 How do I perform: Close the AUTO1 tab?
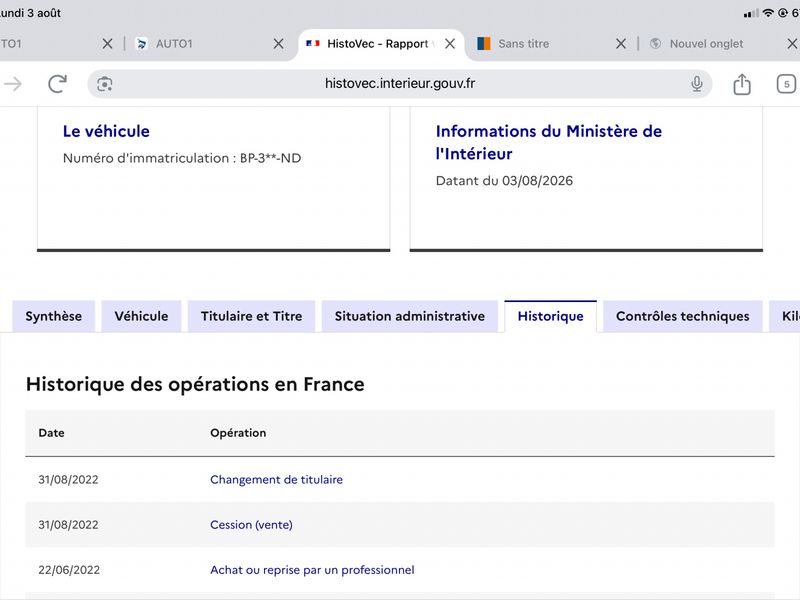coord(279,44)
